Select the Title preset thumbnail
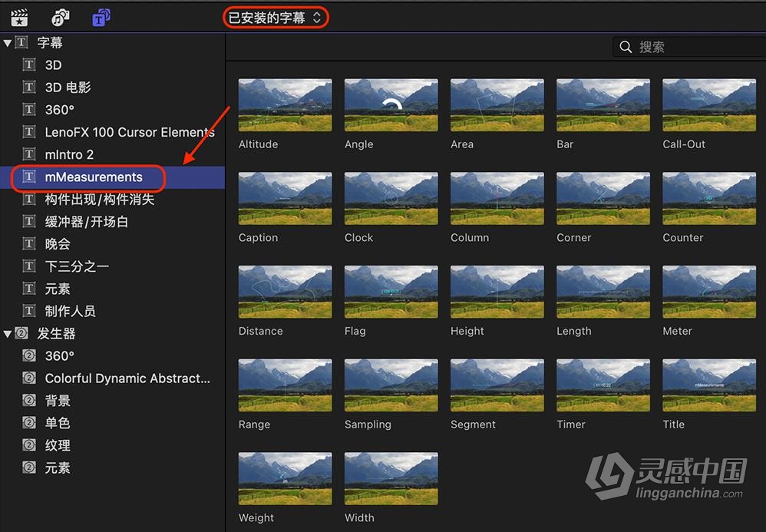 pos(709,385)
